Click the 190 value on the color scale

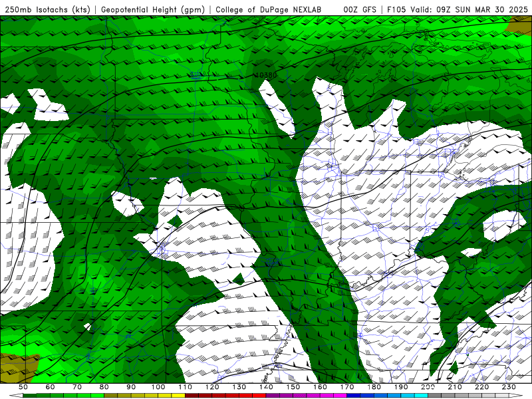point(401,387)
